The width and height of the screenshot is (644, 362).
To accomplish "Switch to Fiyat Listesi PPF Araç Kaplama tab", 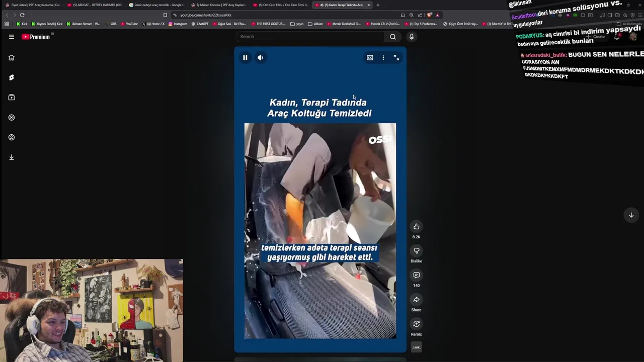I will tap(33, 5).
